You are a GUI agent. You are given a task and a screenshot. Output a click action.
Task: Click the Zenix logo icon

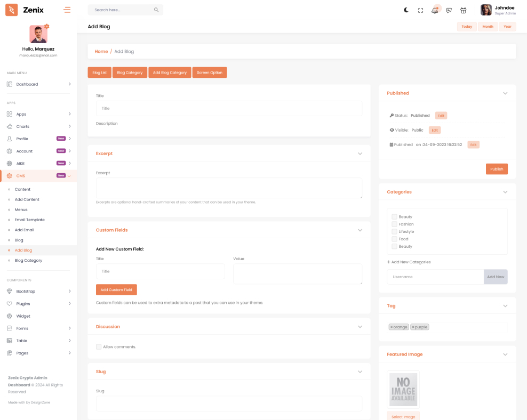point(12,10)
